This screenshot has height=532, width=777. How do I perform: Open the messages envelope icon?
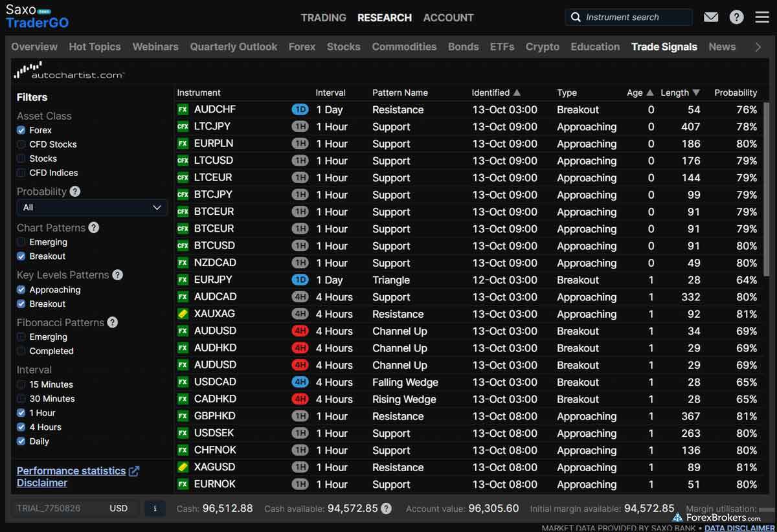tap(711, 17)
